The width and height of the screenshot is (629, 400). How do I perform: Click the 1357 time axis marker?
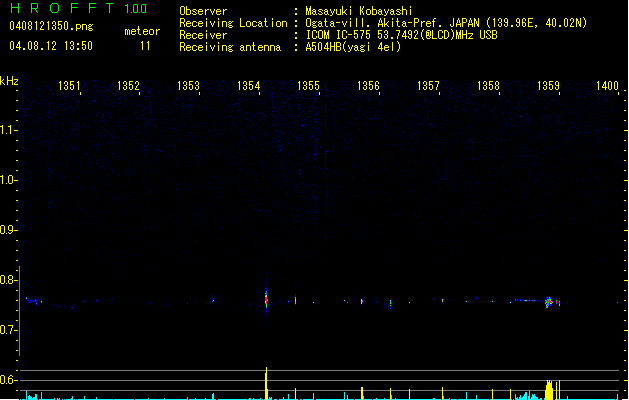[x=428, y=86]
